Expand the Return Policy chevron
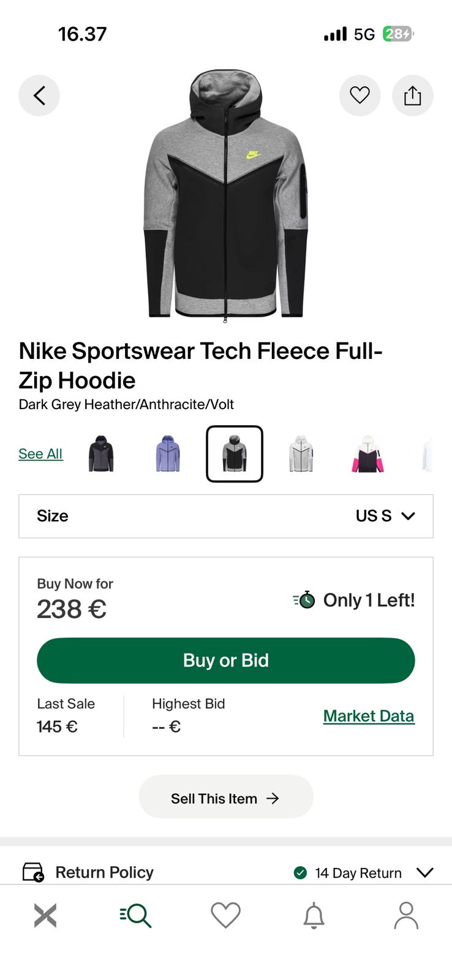452x980 pixels. (x=424, y=872)
